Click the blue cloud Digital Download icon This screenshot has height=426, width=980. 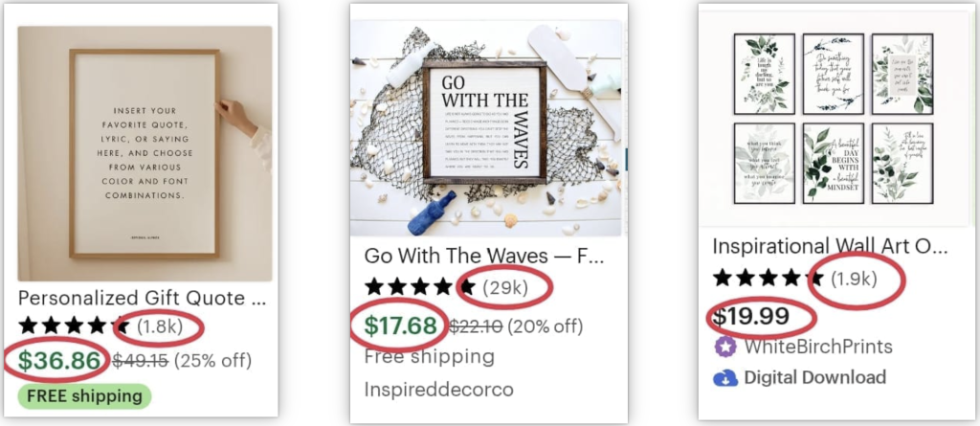coord(725,378)
